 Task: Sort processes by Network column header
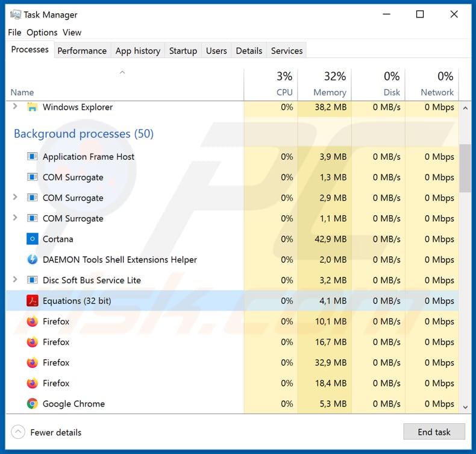click(x=432, y=84)
